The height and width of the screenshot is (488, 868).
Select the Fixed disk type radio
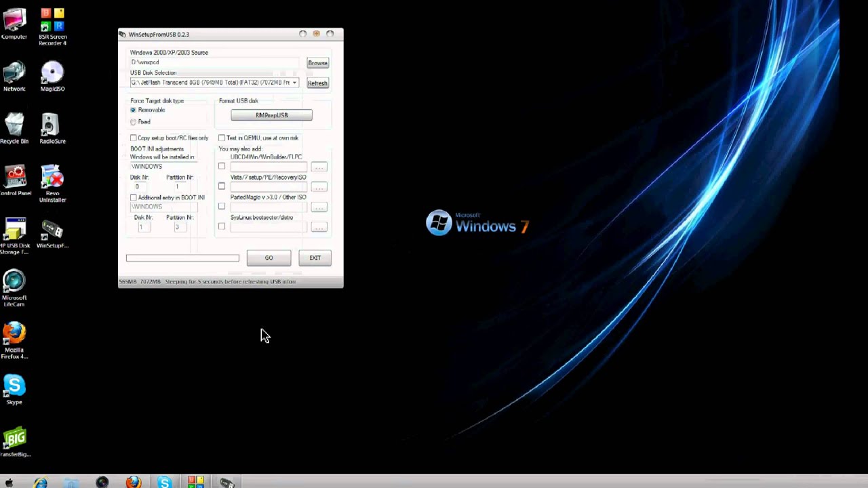coord(133,122)
